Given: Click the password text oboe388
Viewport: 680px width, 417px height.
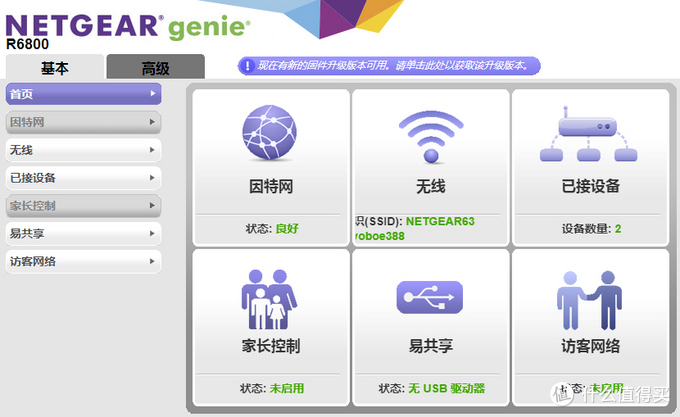Looking at the screenshot, I should coord(380,236).
